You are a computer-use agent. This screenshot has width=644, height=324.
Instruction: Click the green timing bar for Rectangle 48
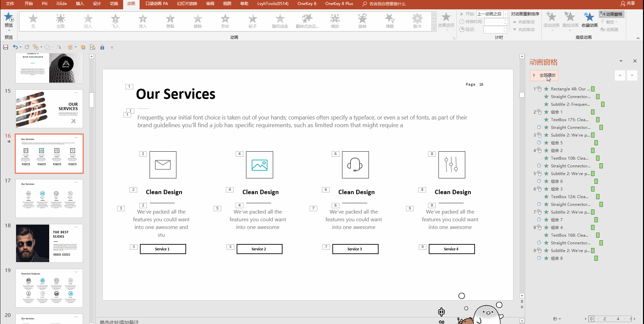[x=593, y=89]
